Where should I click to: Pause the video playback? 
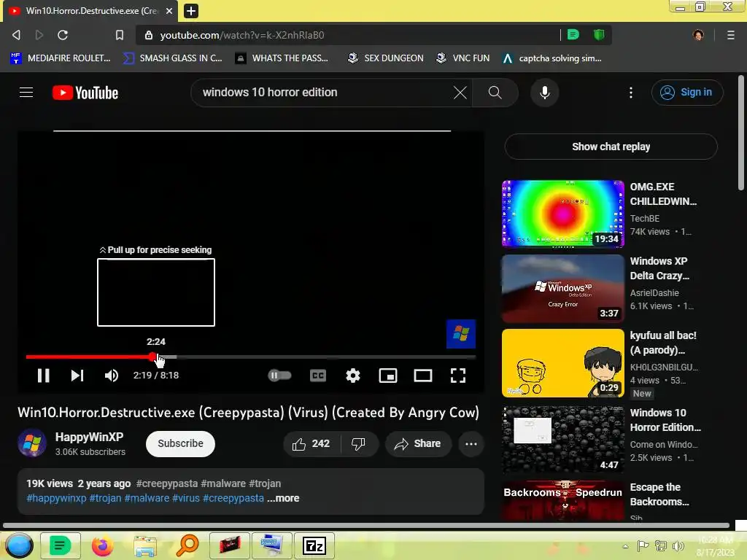click(43, 376)
